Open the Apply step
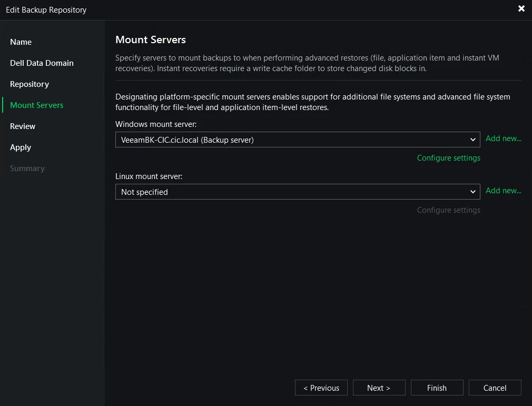This screenshot has height=406, width=532. pyautogui.click(x=21, y=147)
